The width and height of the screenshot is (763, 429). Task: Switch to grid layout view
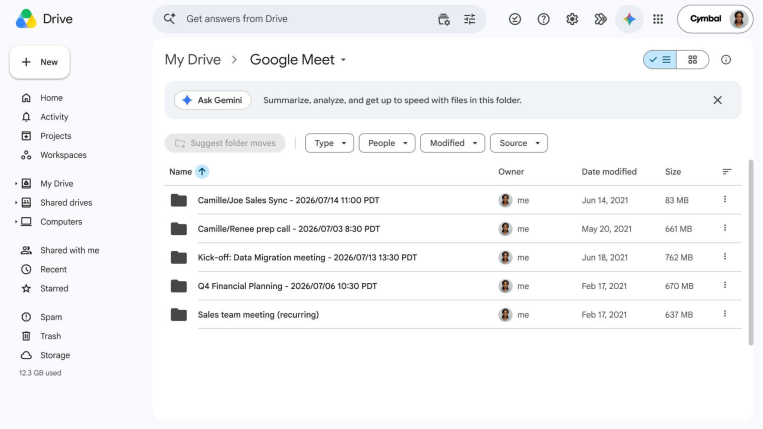tap(692, 60)
